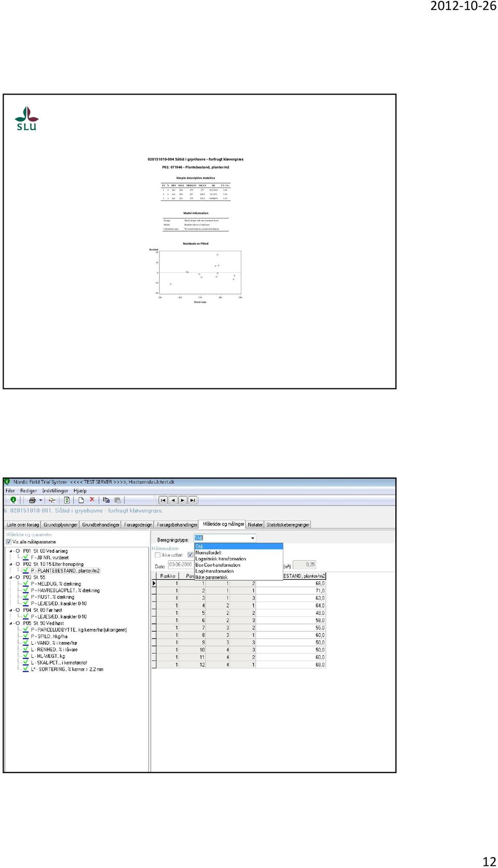This screenshot has height=868, width=498.
Task: Click the printer icon in toolbar
Action: [32, 500]
